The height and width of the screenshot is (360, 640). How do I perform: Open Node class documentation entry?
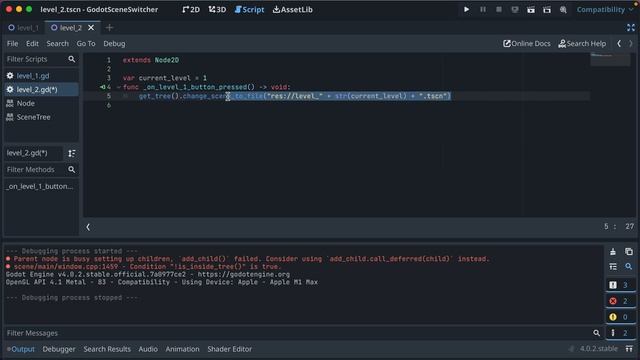pos(41,103)
